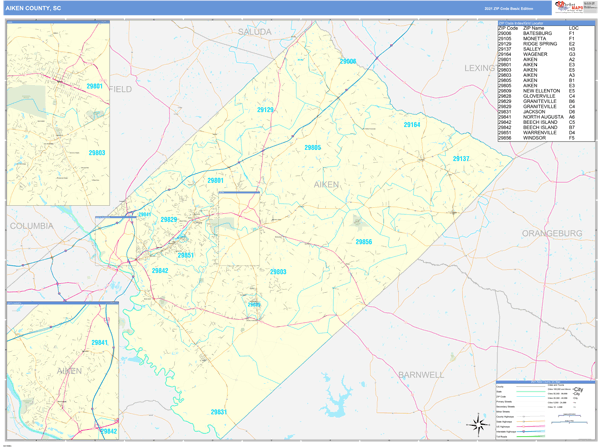This screenshot has height=447, width=600.
Task: Click ZIP code 29137 label on map
Action: pyautogui.click(x=461, y=159)
